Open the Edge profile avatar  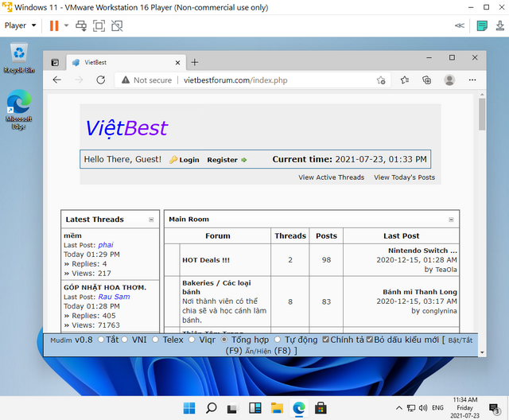click(449, 80)
